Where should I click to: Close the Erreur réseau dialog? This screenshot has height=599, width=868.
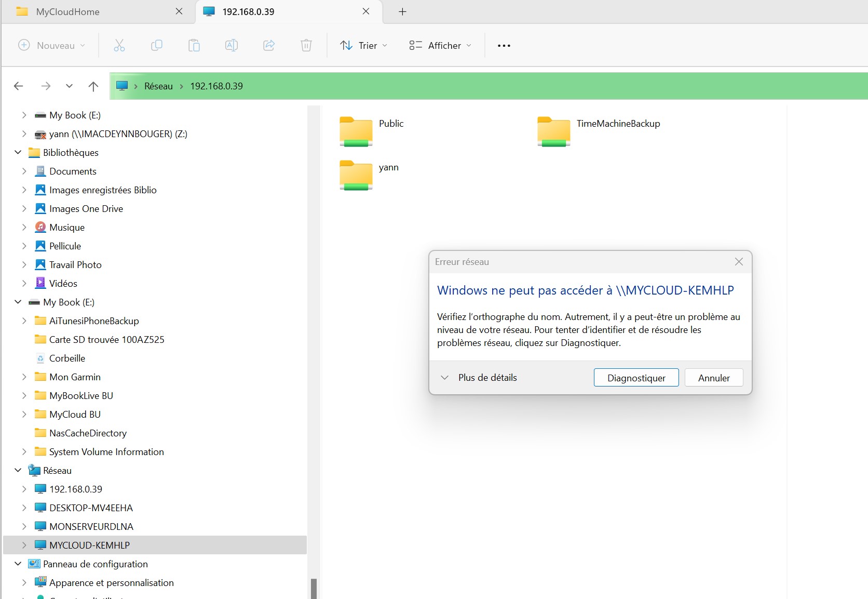(x=739, y=262)
